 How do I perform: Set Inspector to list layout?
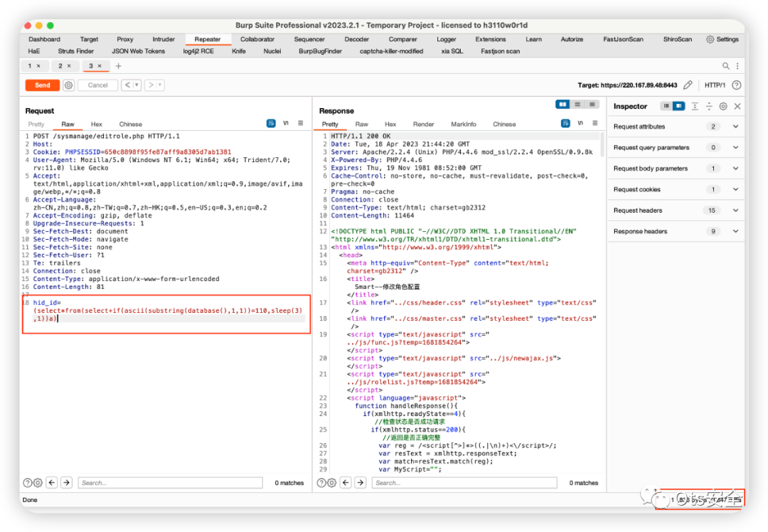[666, 106]
